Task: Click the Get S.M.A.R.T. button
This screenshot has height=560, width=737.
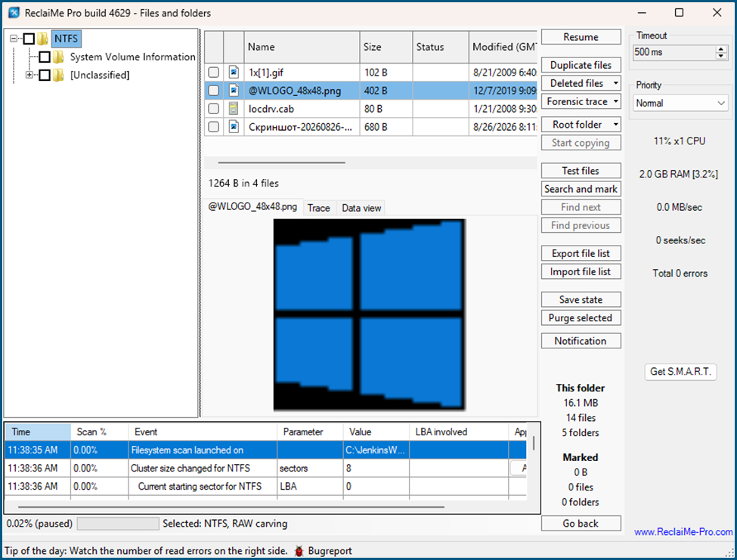Action: pyautogui.click(x=680, y=372)
